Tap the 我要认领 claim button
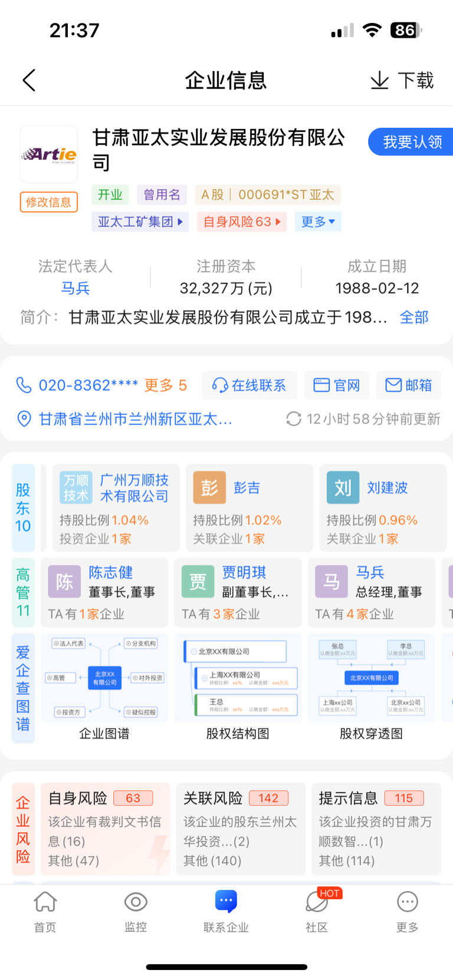Image resolution: width=453 pixels, height=980 pixels. (412, 142)
